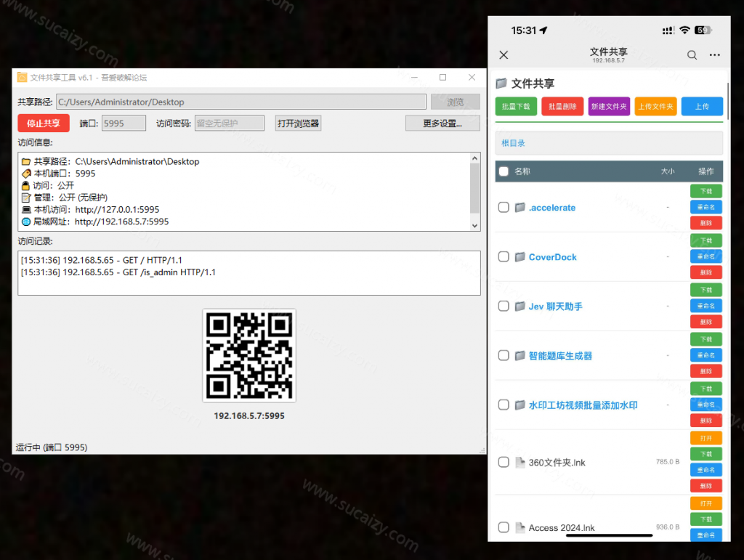The height and width of the screenshot is (560, 744).
Task: Click the 192.168.5.7:5995 address under the QR code
Action: [x=249, y=416]
